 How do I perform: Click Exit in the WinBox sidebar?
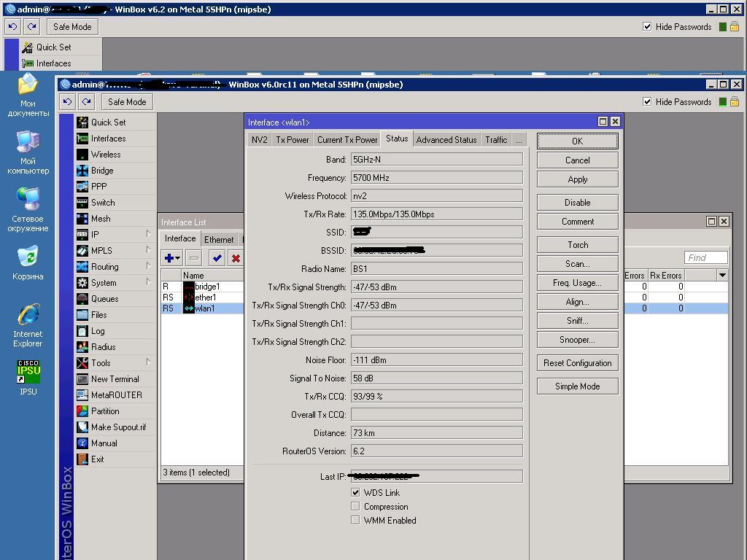115,459
